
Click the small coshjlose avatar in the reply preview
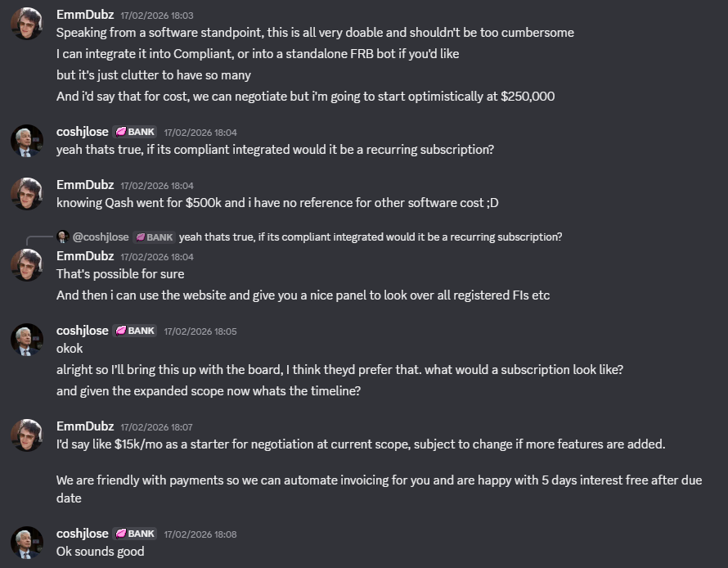62,237
